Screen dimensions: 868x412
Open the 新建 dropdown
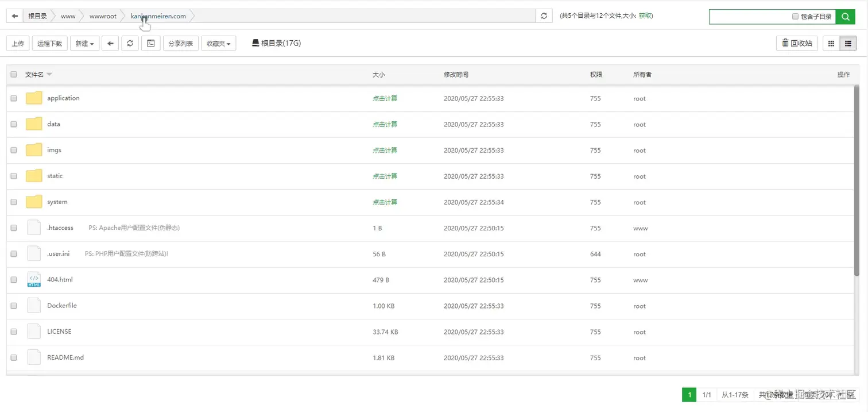coord(84,43)
